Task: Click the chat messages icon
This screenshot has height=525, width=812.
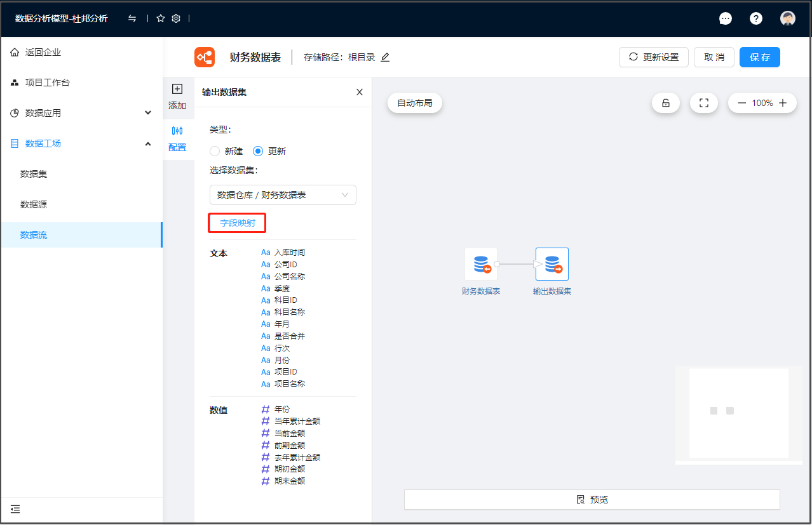Action: (725, 18)
